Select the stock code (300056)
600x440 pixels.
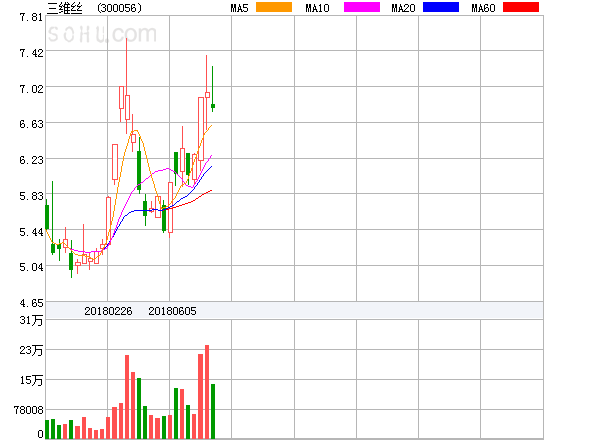pos(120,8)
